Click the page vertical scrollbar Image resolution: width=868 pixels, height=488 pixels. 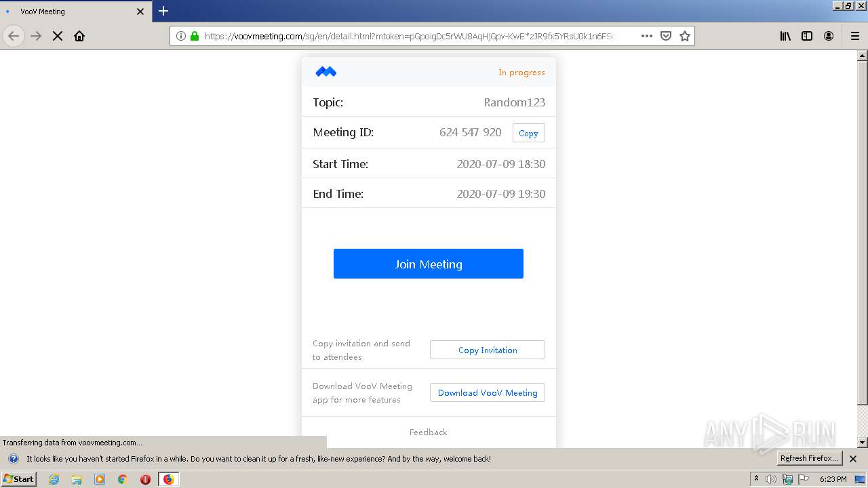point(863,232)
